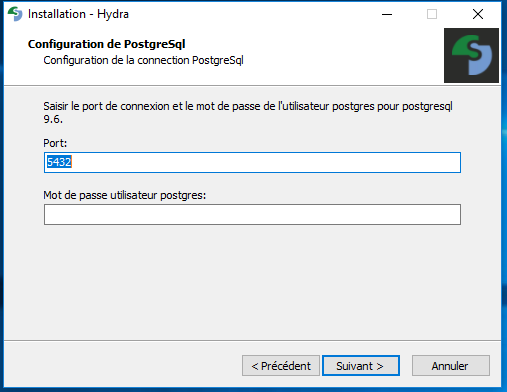Screen dimensions: 507x392
Task: Click the "Port:" field label
Action: point(55,143)
